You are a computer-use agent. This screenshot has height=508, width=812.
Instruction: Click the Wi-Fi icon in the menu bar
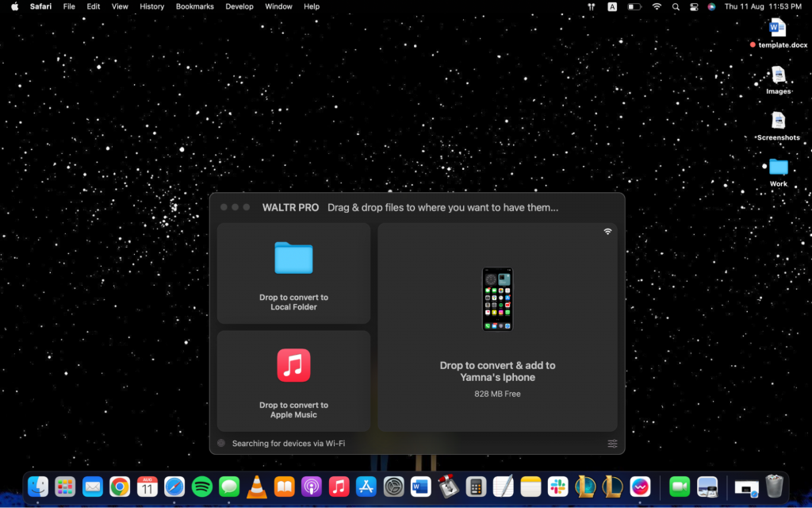pyautogui.click(x=657, y=6)
